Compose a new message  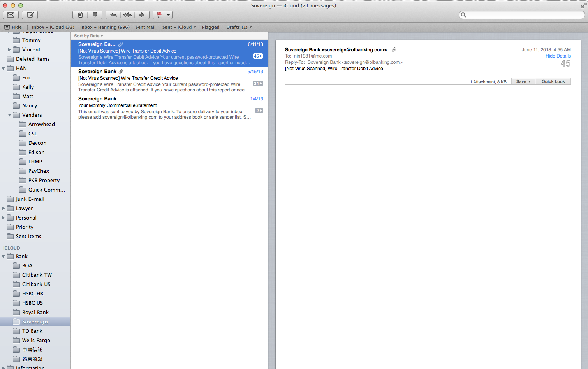pos(30,15)
